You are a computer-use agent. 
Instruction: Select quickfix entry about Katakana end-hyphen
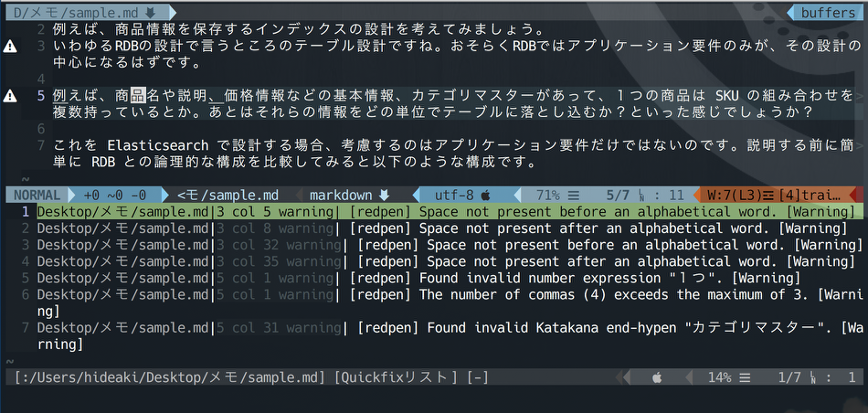[x=446, y=327]
